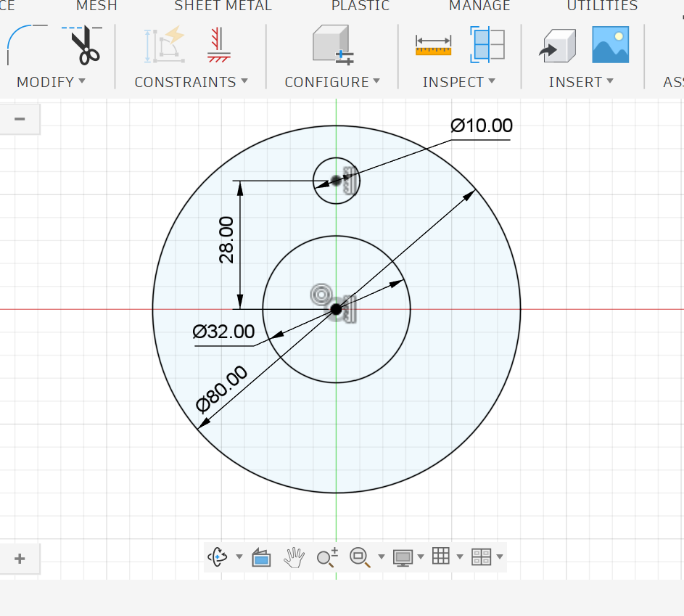Image resolution: width=684 pixels, height=616 pixels.
Task: Select the 28.00 vertical dimension
Action: (226, 240)
